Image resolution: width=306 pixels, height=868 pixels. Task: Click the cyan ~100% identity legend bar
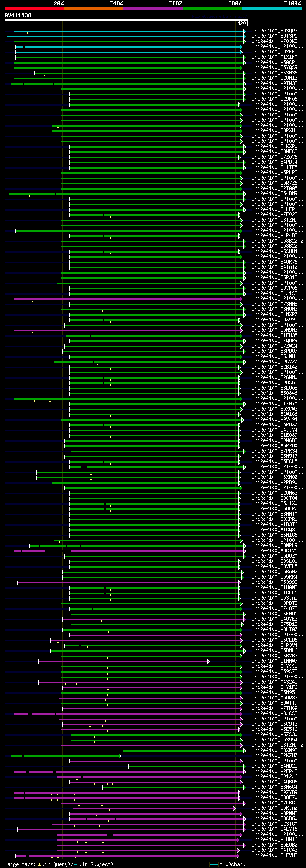pyautogui.click(x=272, y=9)
